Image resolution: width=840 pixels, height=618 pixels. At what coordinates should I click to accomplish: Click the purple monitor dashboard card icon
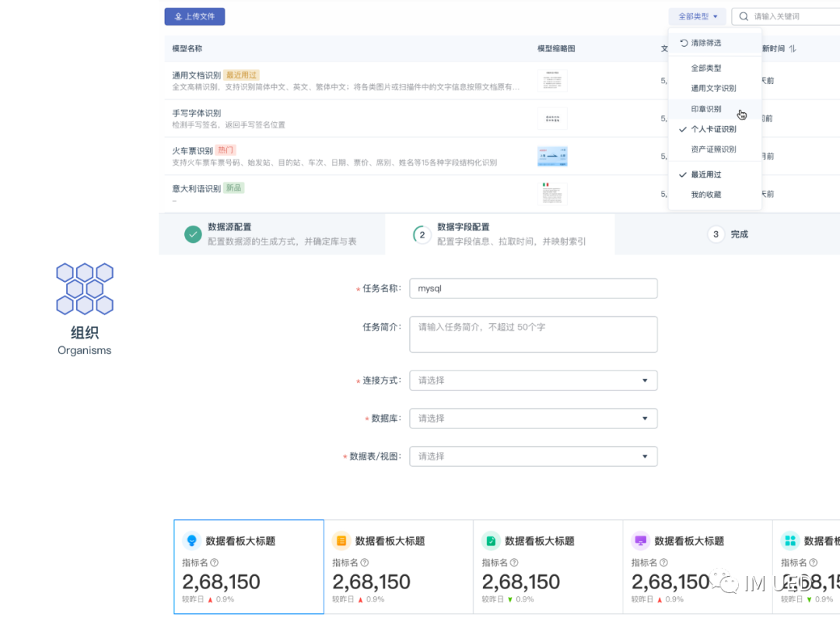pyautogui.click(x=640, y=540)
